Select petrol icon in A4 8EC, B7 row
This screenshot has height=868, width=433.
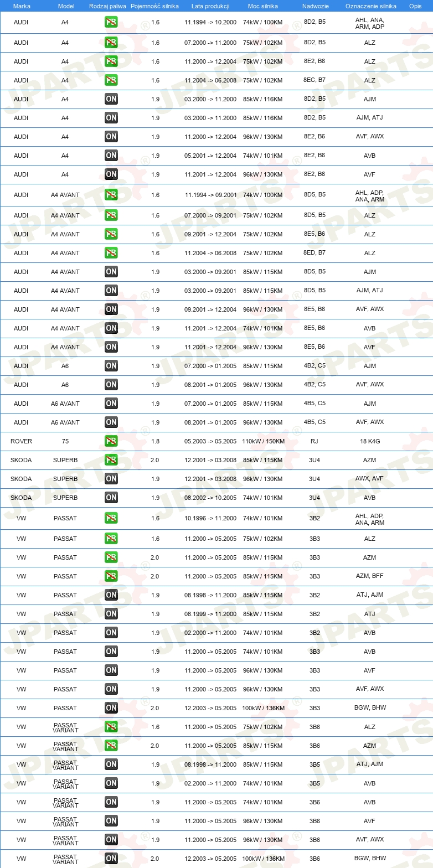111,80
